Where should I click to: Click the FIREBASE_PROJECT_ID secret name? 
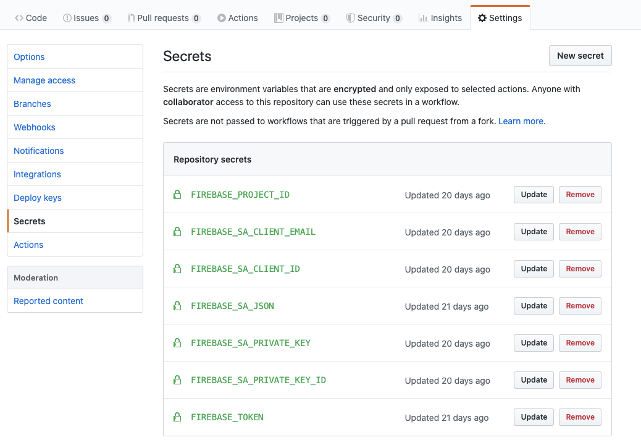coord(240,195)
